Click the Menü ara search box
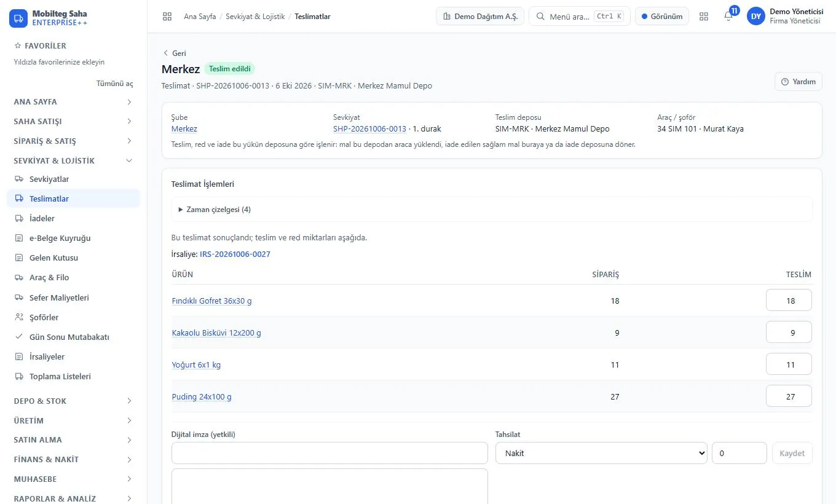 (x=580, y=17)
